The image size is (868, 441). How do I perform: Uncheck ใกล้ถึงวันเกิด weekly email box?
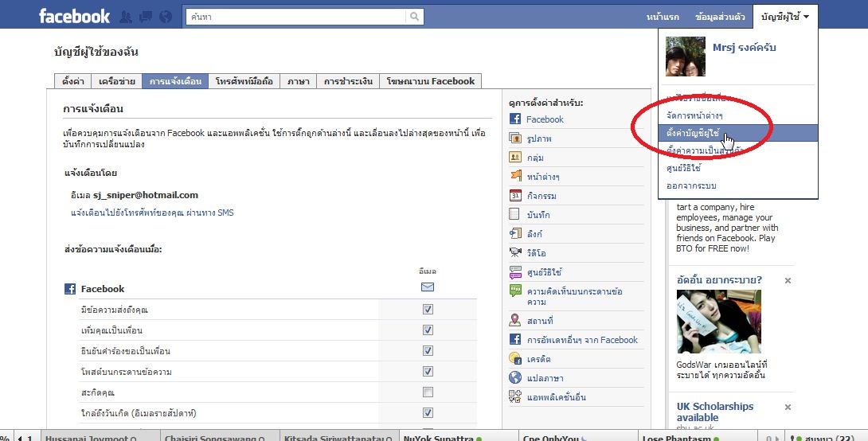click(428, 413)
